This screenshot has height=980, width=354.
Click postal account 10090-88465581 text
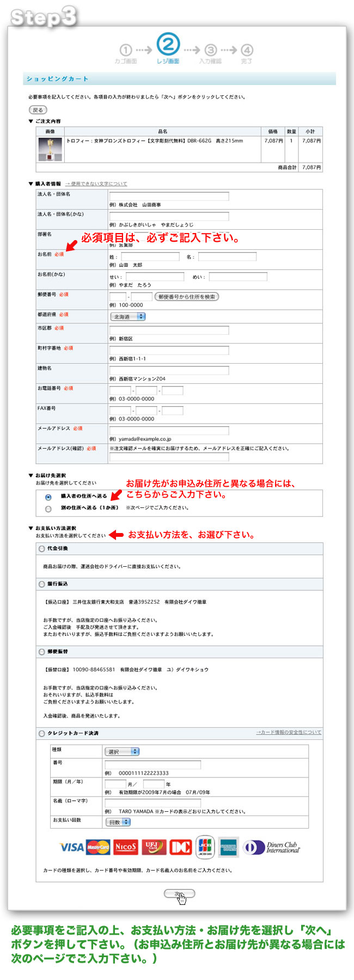pos(94,669)
